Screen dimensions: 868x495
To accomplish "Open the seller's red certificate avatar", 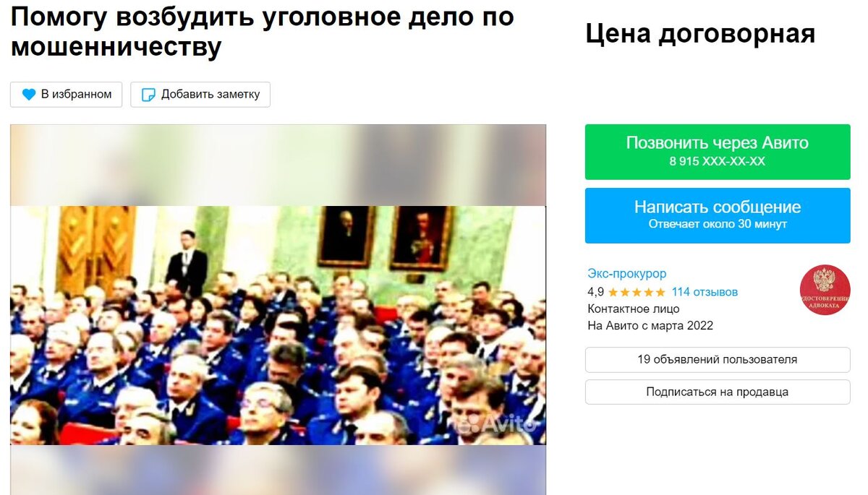I will tap(825, 290).
